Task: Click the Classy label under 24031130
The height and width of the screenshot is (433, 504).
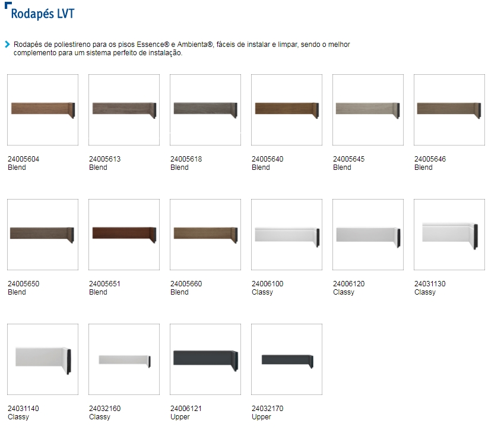Action: click(425, 292)
